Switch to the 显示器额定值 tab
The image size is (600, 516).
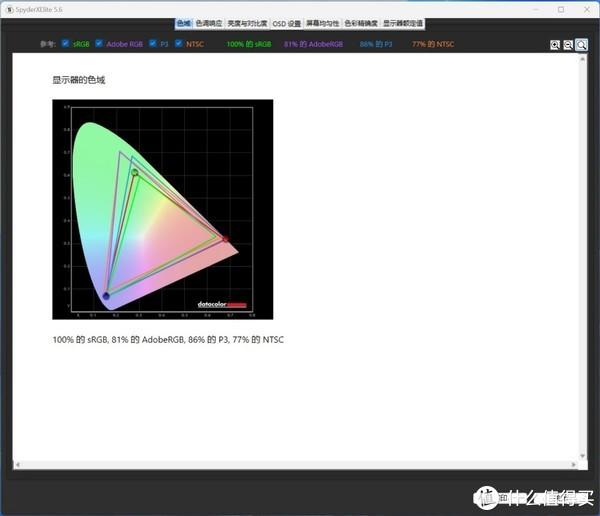pos(403,23)
